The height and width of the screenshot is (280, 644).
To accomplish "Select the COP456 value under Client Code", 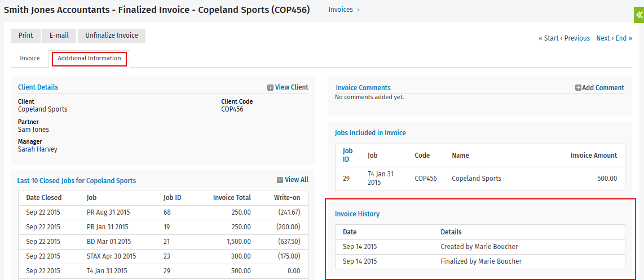I will (x=232, y=109).
